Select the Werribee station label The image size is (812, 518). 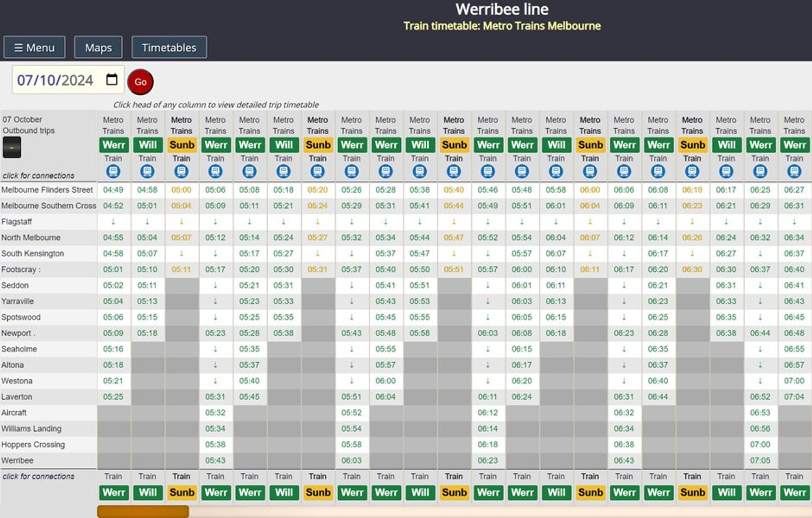click(x=17, y=460)
